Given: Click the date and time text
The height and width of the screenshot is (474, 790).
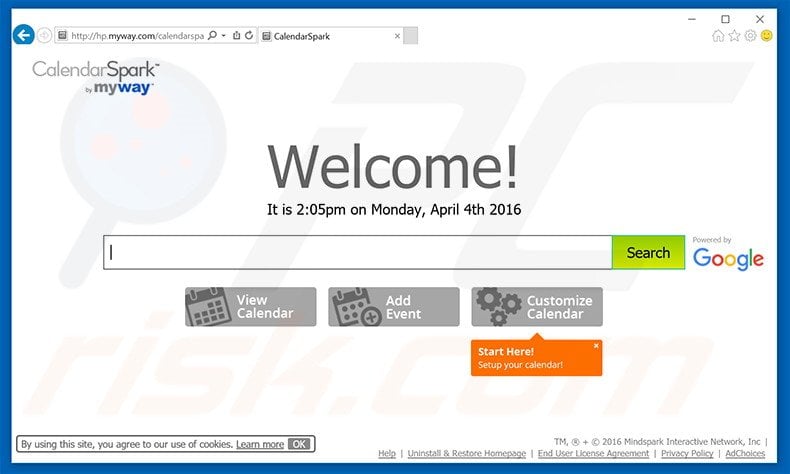Looking at the screenshot, I should tap(394, 210).
